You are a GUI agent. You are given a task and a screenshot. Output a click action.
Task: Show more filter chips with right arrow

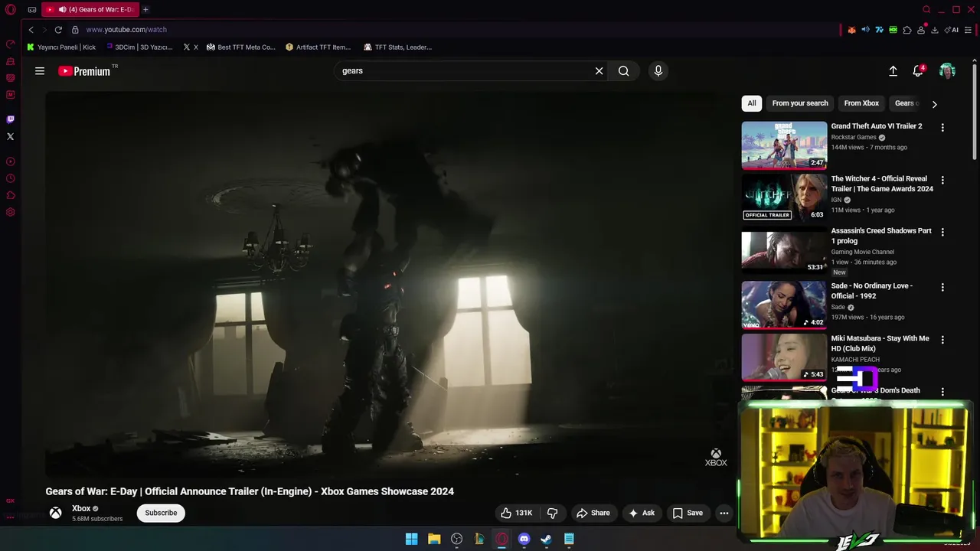click(x=934, y=104)
